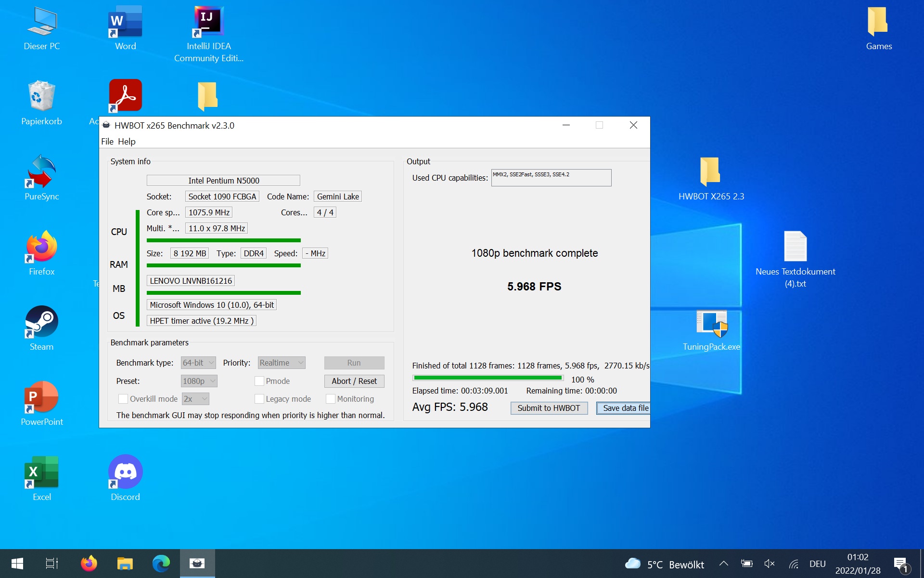Minimize the HWBOT x265 Benchmark window
The image size is (924, 578).
[566, 125]
